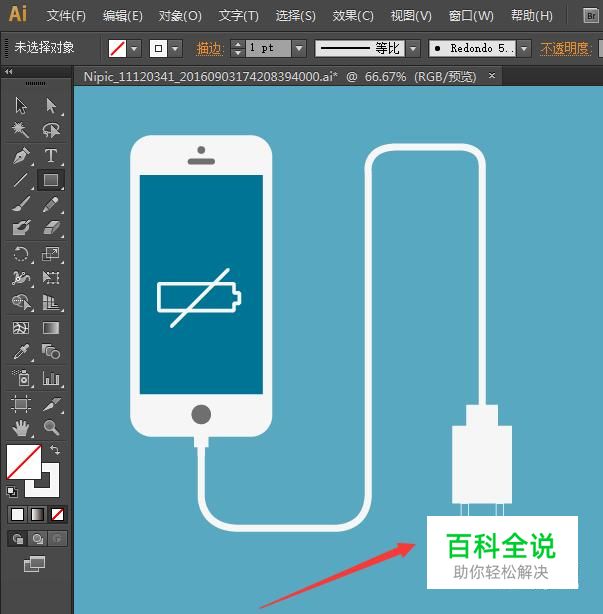Select the Column Graph tool
Viewport: 603px width, 614px height.
point(51,378)
